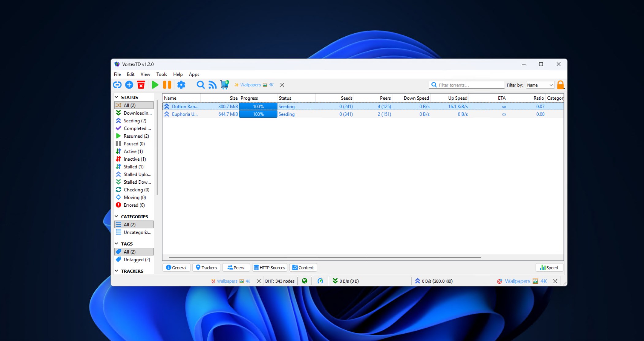Dismiss the left status bar Wallpapers banner
644x341 pixels.
coord(259,281)
